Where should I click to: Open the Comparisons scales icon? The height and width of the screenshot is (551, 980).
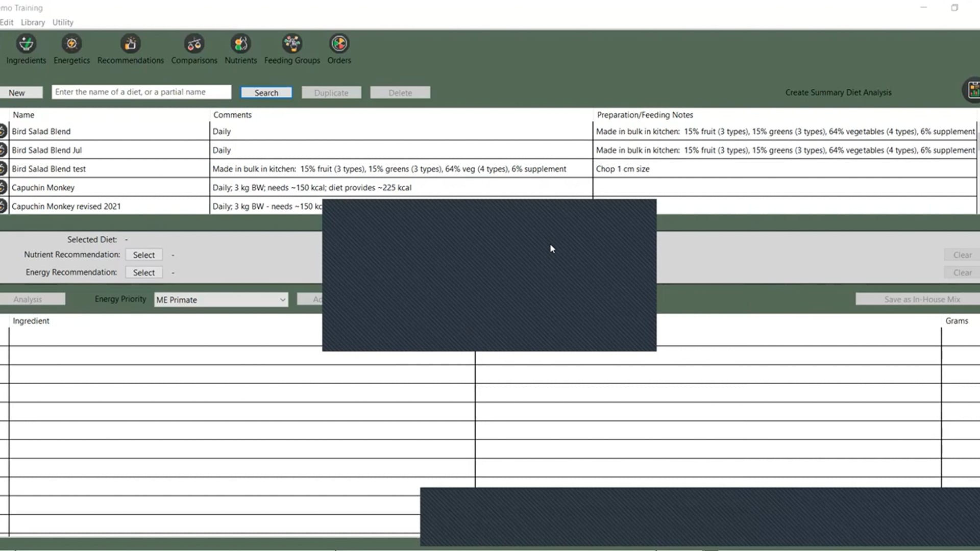[x=194, y=44]
